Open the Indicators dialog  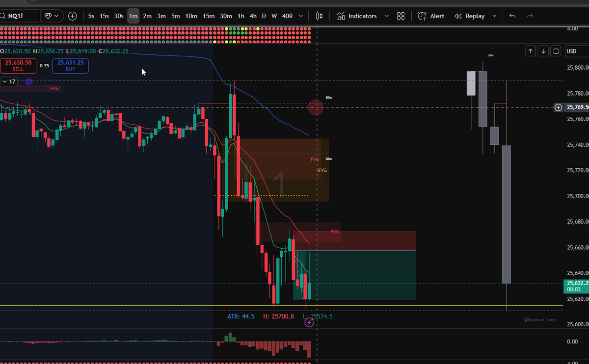(357, 16)
